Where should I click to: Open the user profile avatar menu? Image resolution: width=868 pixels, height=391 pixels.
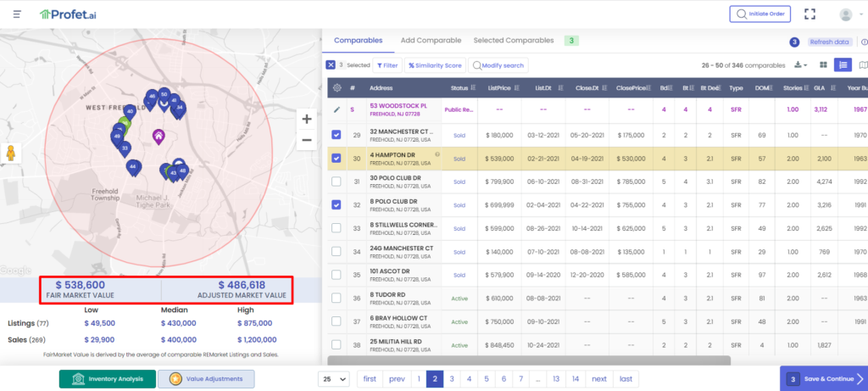(x=845, y=14)
